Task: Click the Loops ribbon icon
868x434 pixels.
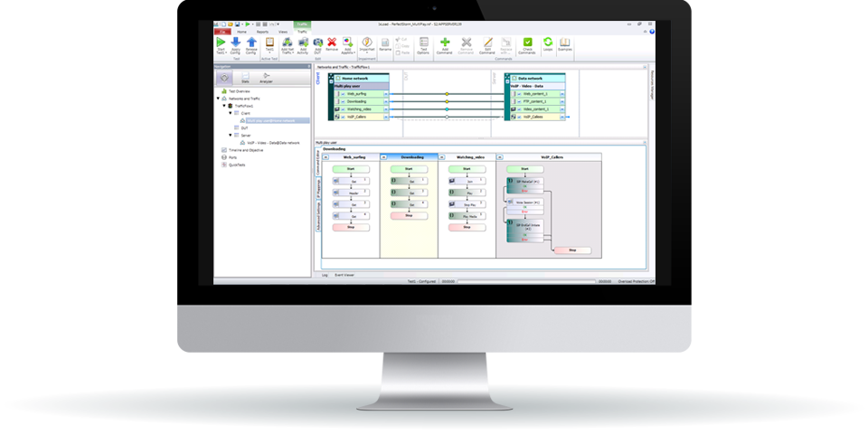Action: tap(548, 42)
